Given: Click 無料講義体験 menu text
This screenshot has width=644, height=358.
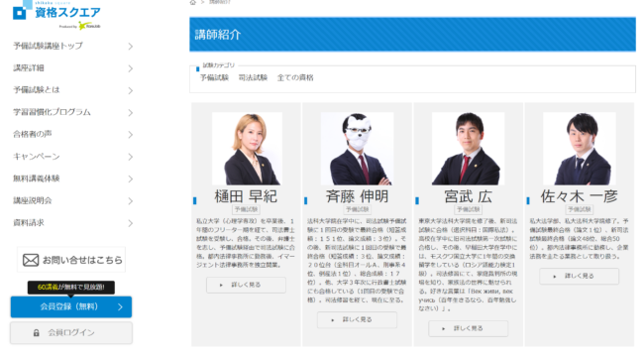Looking at the screenshot, I should (37, 179).
